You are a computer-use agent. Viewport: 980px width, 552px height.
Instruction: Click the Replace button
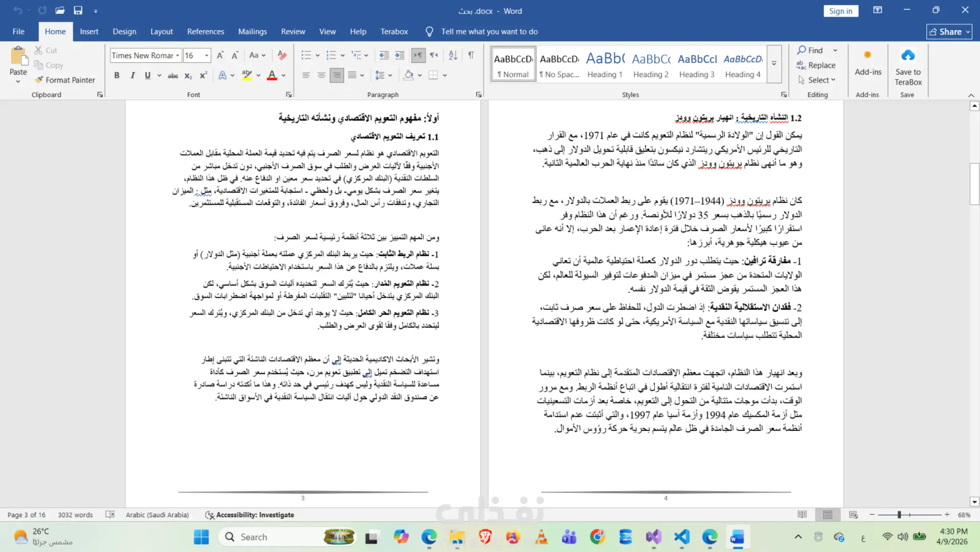pos(817,65)
